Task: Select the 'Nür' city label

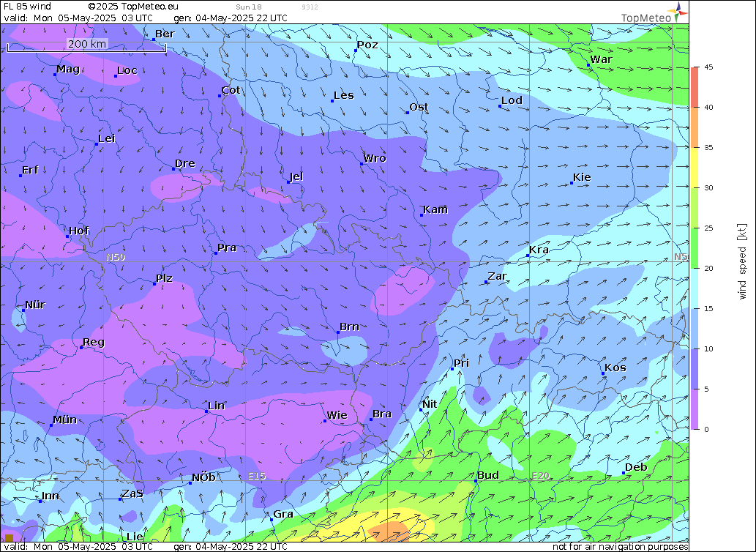Action: coord(35,305)
